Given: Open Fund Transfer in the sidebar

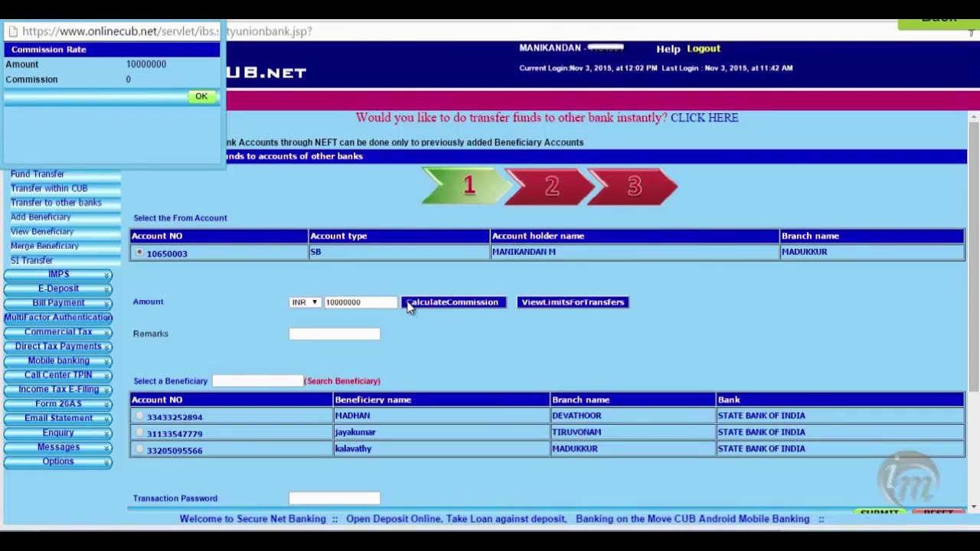Looking at the screenshot, I should [x=38, y=174].
